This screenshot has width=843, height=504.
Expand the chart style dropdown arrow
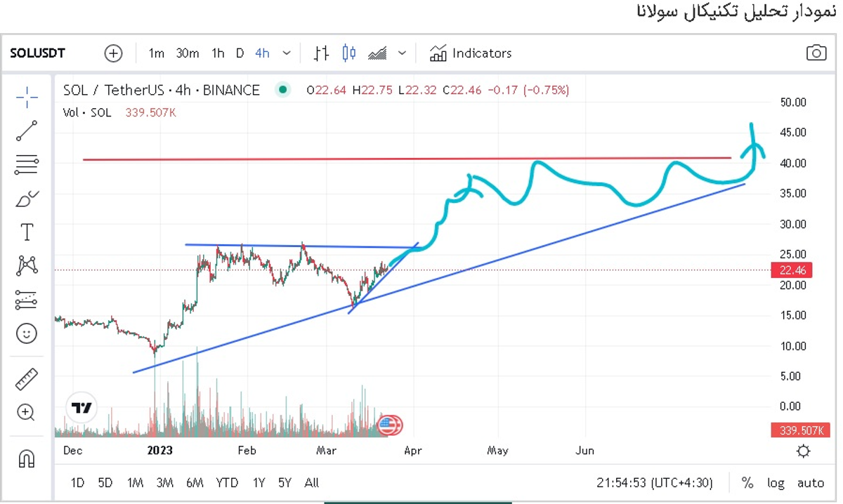402,53
